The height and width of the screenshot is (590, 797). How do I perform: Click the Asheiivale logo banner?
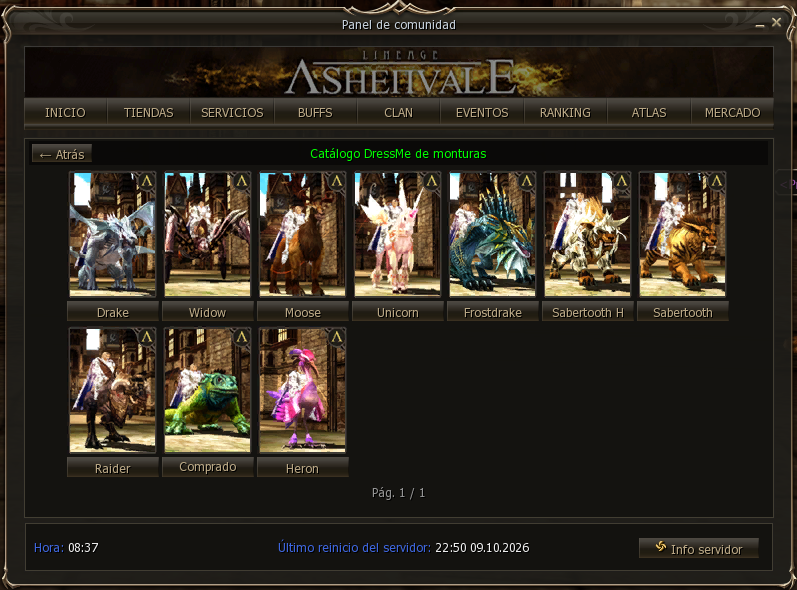pos(399,72)
